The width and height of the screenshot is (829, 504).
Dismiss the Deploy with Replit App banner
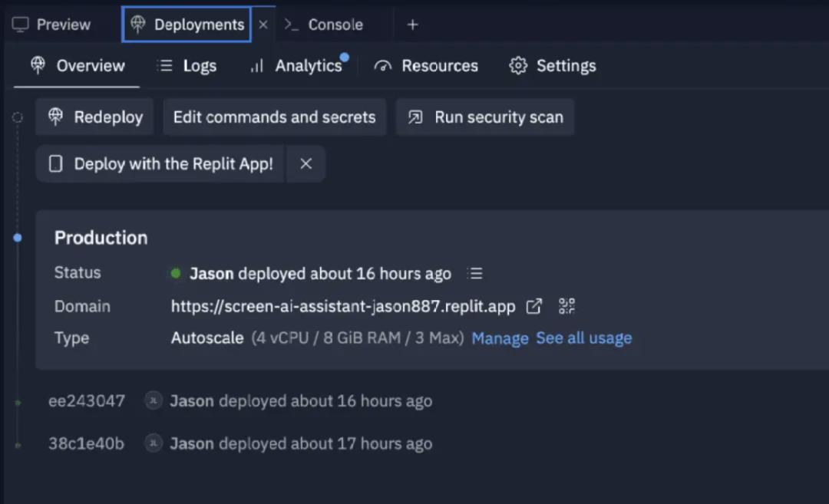(306, 163)
